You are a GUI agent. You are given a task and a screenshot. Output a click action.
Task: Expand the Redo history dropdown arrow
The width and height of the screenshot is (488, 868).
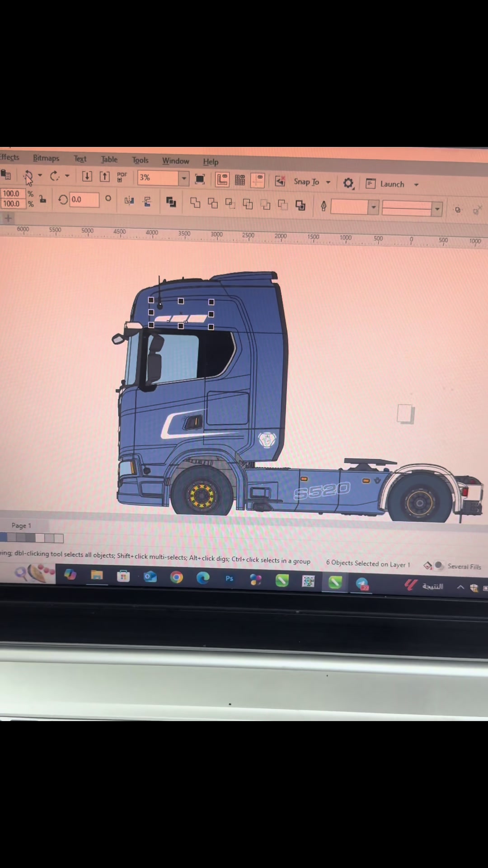[67, 176]
